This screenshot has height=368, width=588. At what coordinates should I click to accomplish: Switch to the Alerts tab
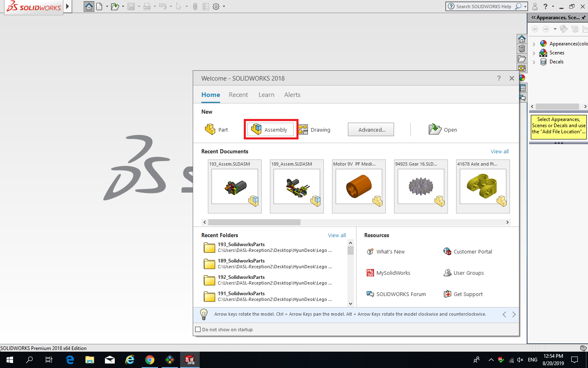click(x=292, y=94)
